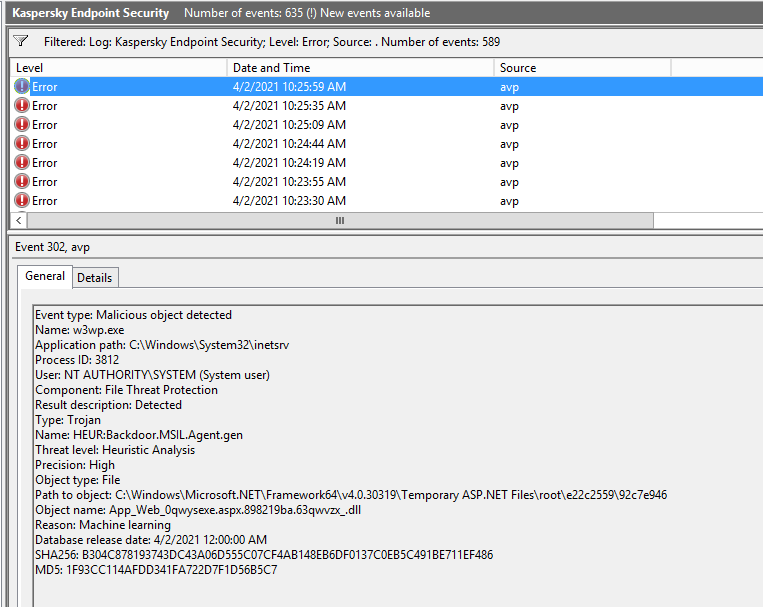763x607 pixels.
Task: Click Error label of 10:25:09 AM row
Action: click(x=44, y=125)
